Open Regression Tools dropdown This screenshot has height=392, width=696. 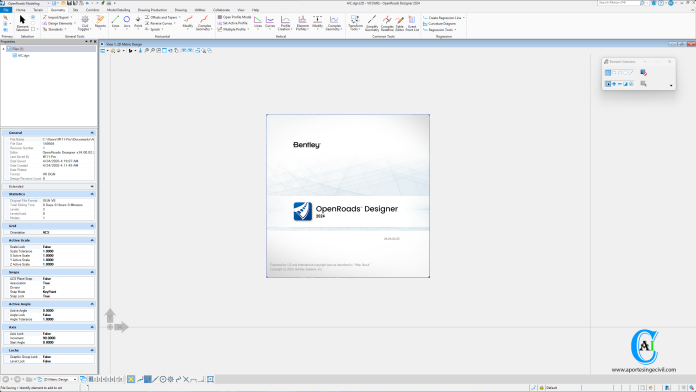coord(439,30)
